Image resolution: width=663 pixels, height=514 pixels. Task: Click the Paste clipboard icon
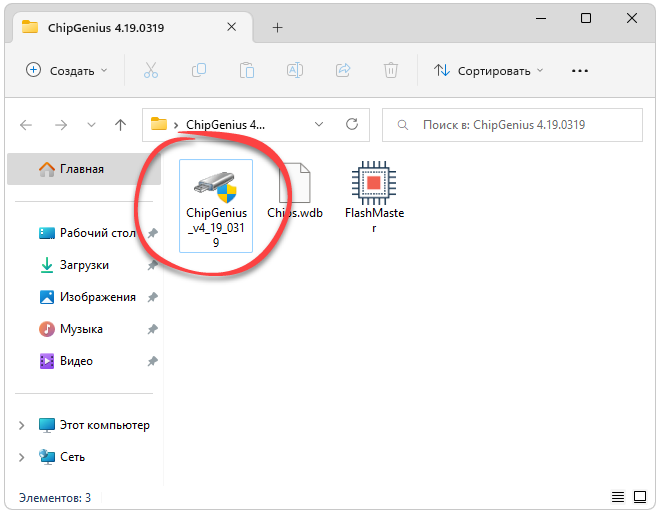tap(247, 70)
